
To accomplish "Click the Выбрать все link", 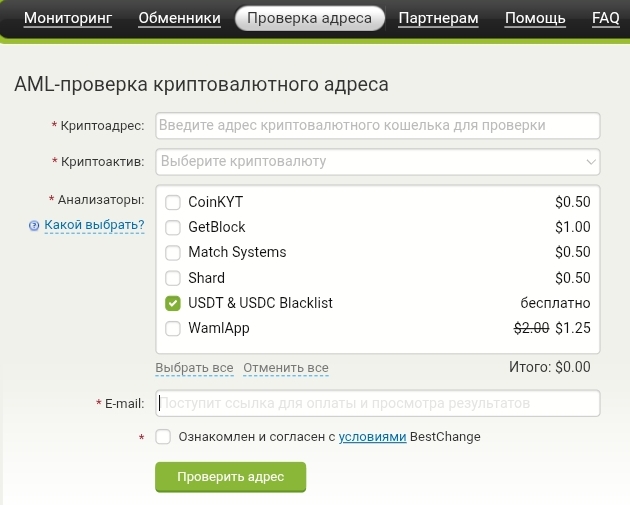I will (194, 368).
